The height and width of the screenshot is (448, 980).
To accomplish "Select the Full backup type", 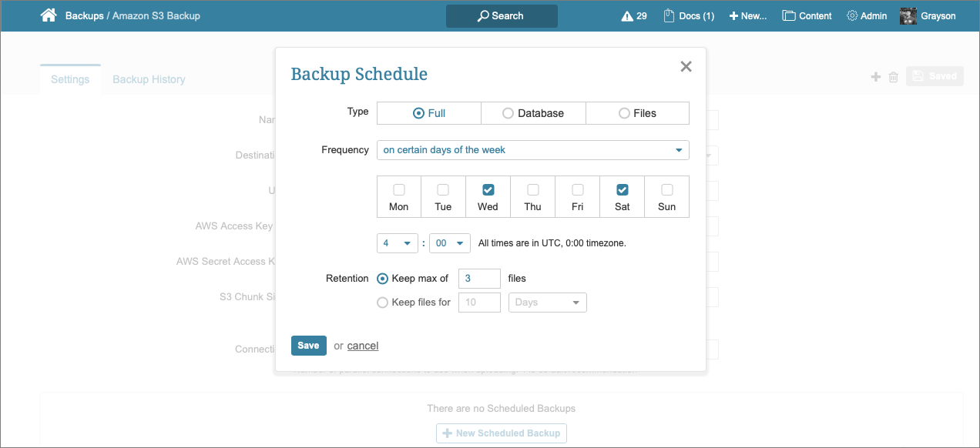I will pyautogui.click(x=429, y=113).
